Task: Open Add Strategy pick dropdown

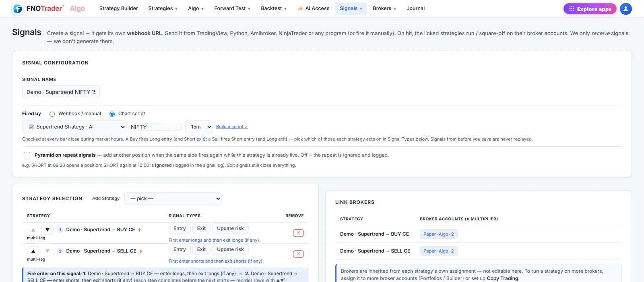Action: pos(173,199)
